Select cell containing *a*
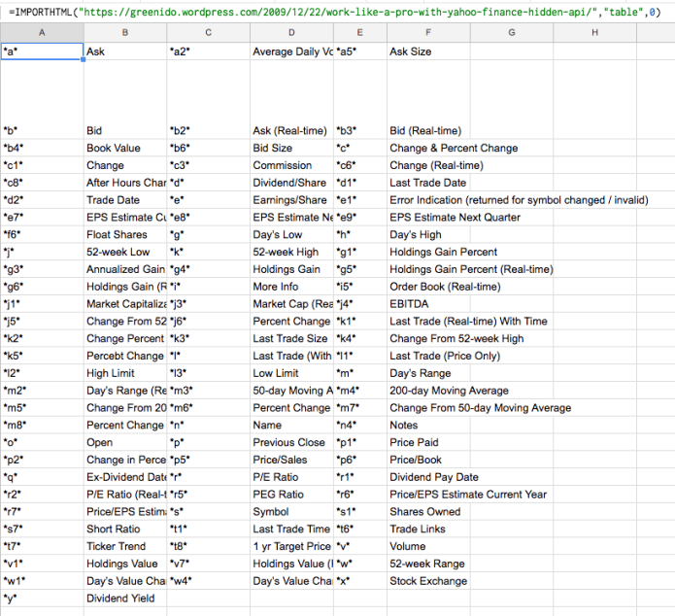The image size is (675, 616). click(x=42, y=51)
